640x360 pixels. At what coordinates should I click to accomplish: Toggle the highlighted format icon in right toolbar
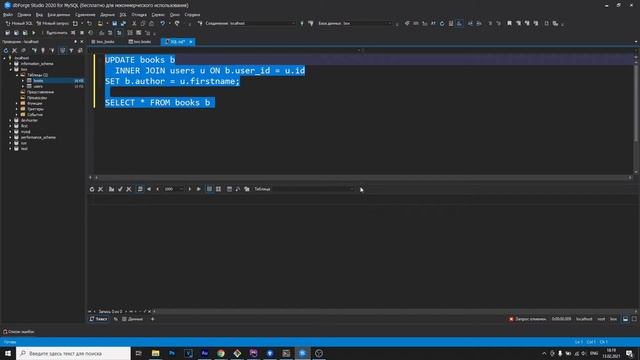pyautogui.click(x=460, y=24)
